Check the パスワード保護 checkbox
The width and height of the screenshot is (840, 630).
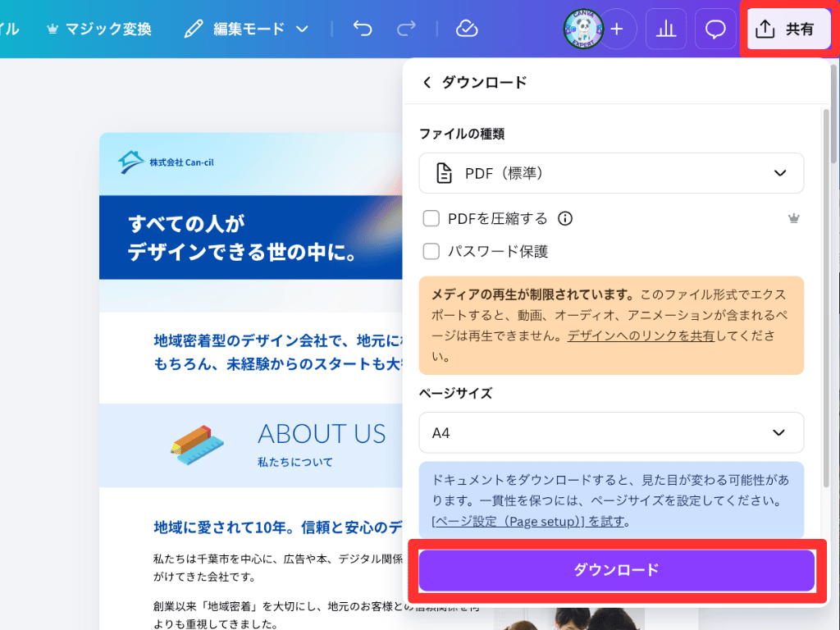click(431, 251)
